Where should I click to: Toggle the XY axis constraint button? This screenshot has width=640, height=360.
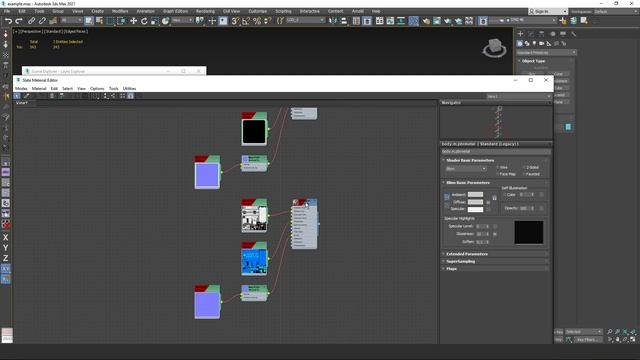coord(6,269)
